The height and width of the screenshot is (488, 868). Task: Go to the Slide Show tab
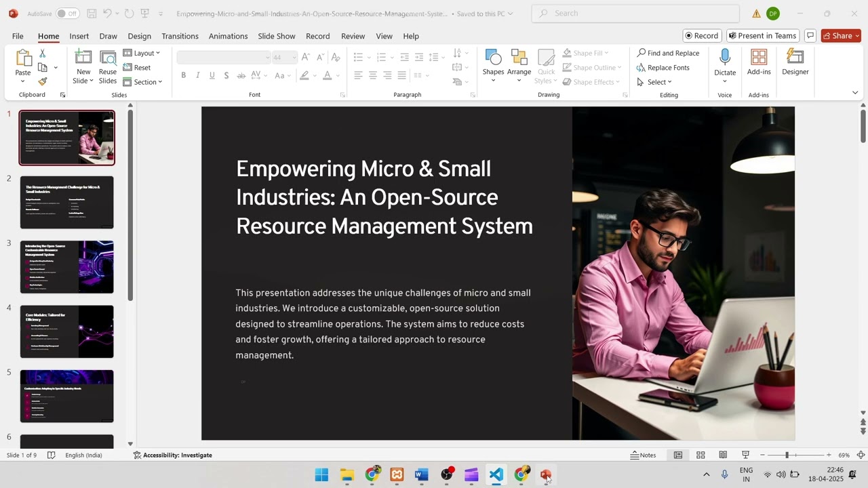pyautogui.click(x=277, y=36)
